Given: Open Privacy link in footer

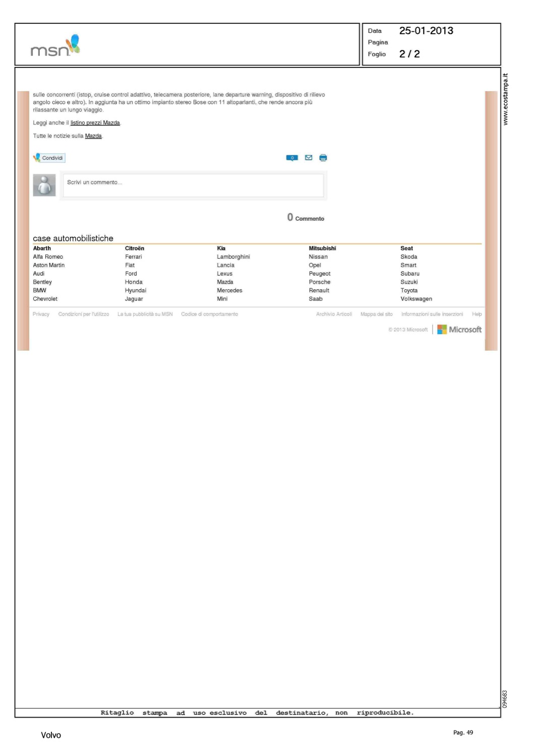Looking at the screenshot, I should [41, 314].
